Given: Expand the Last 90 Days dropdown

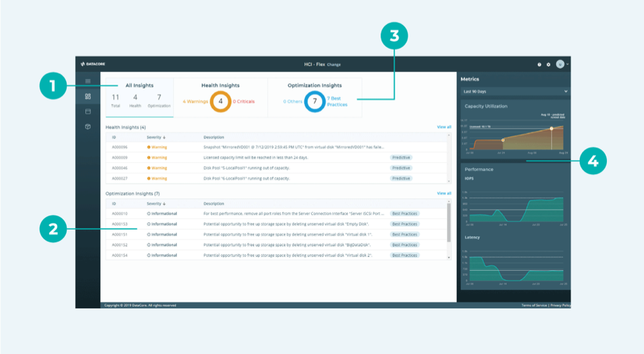Looking at the screenshot, I should point(515,91).
